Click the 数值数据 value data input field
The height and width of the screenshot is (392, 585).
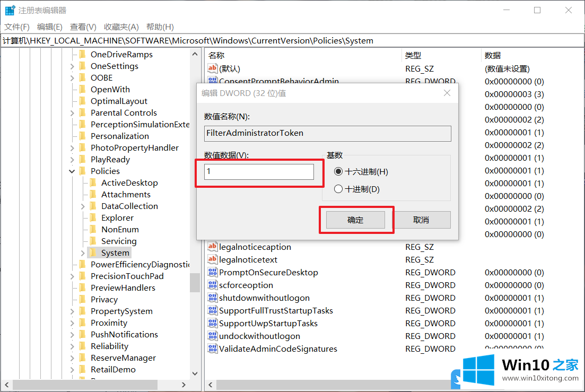259,171
